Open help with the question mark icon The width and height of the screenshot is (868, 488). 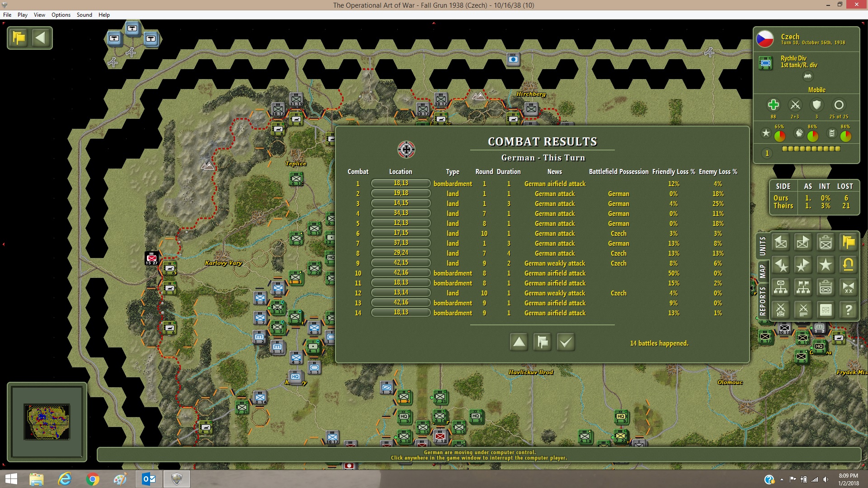pos(848,310)
